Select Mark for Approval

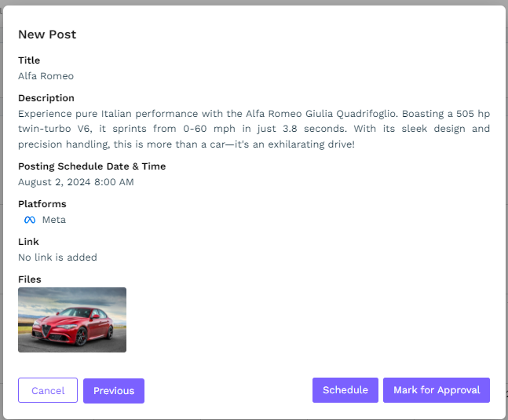click(437, 390)
